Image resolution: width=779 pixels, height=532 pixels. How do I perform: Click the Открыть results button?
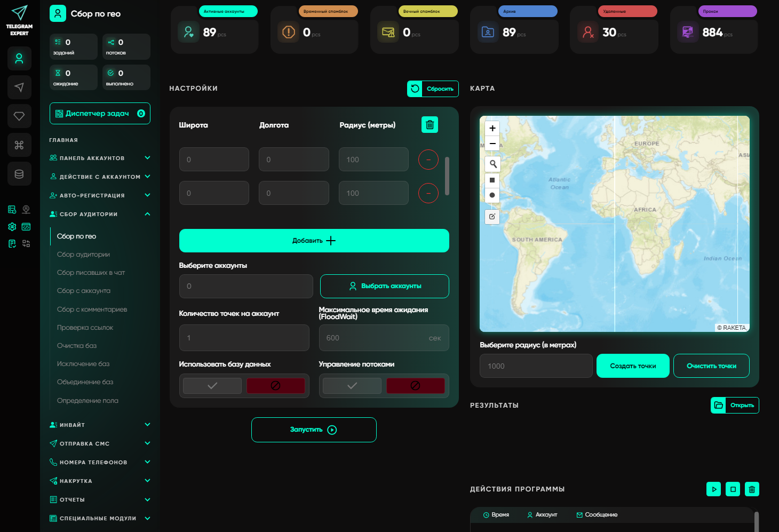[x=735, y=405]
